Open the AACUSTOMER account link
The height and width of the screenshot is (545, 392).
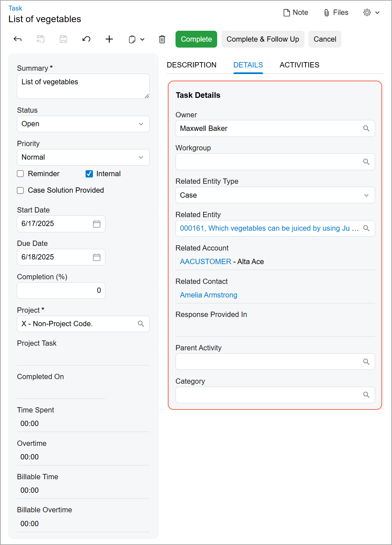[x=206, y=262]
